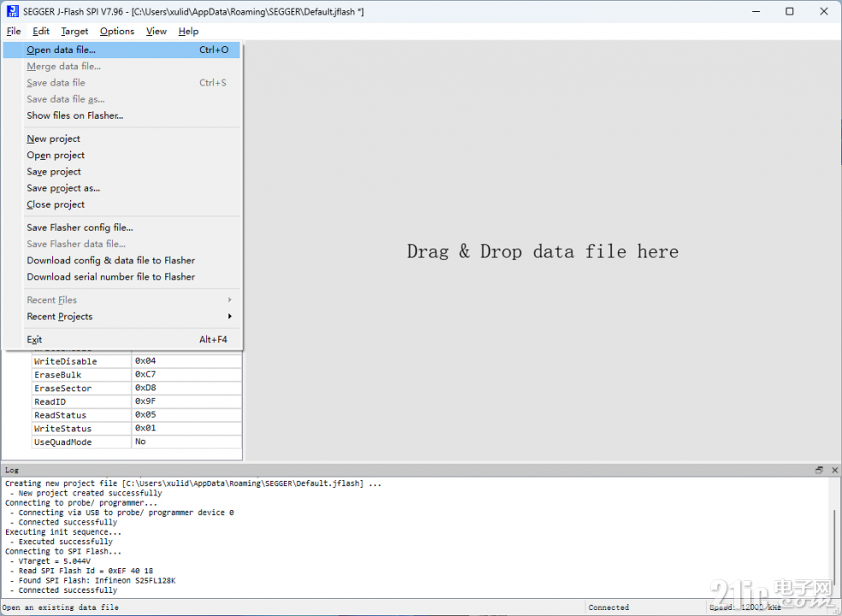This screenshot has width=842, height=616.
Task: Click the greyed-out 'Save data file' entry
Action: [122, 83]
